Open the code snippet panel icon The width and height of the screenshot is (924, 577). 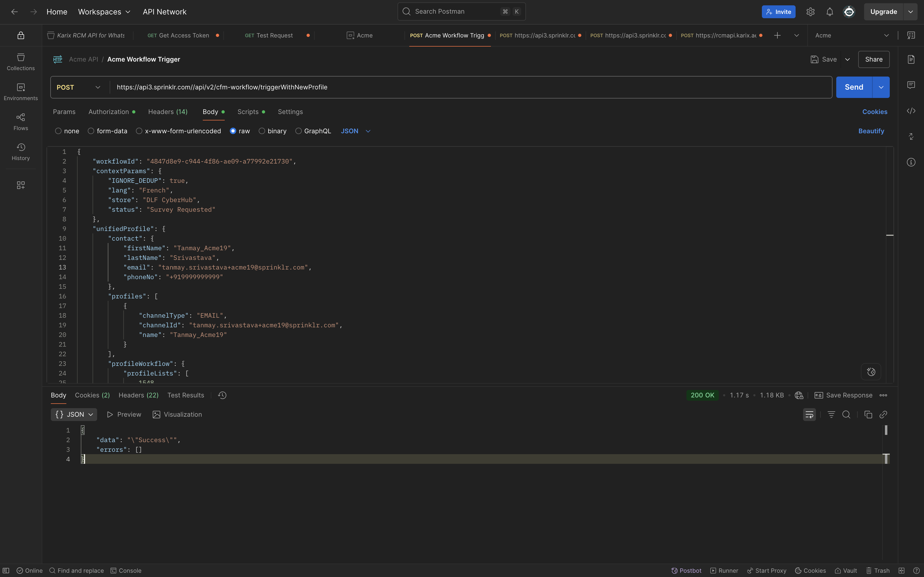pyautogui.click(x=911, y=111)
